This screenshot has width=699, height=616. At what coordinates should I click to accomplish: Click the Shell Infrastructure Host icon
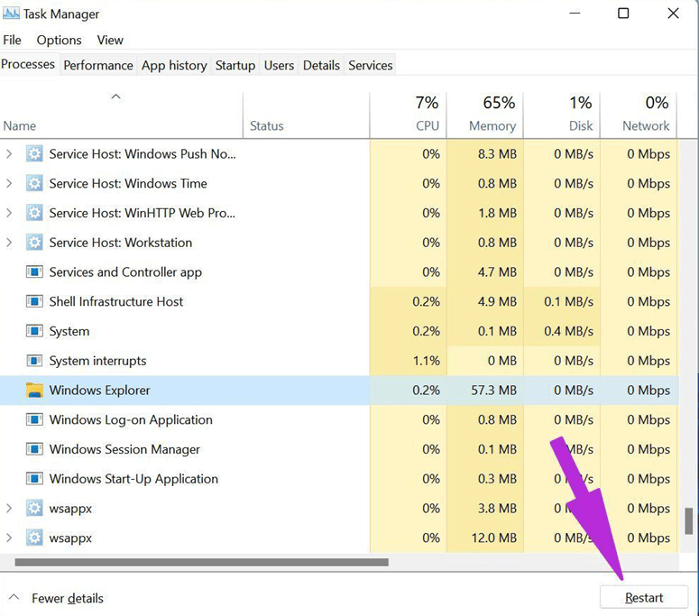[34, 301]
